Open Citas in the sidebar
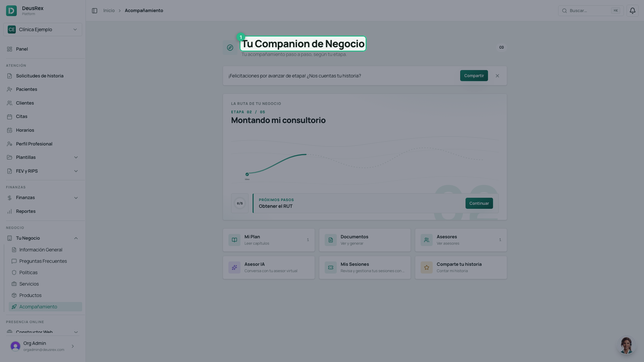 (43, 117)
